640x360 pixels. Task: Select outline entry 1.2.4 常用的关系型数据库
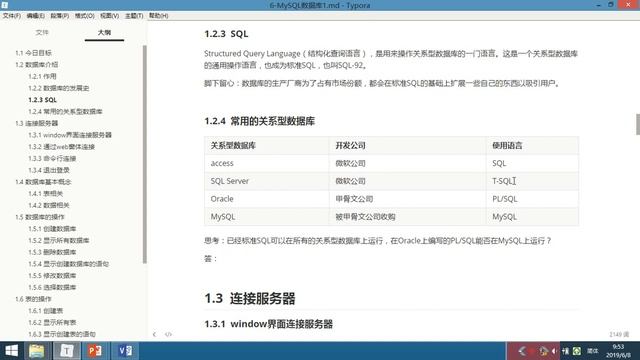(x=65, y=111)
